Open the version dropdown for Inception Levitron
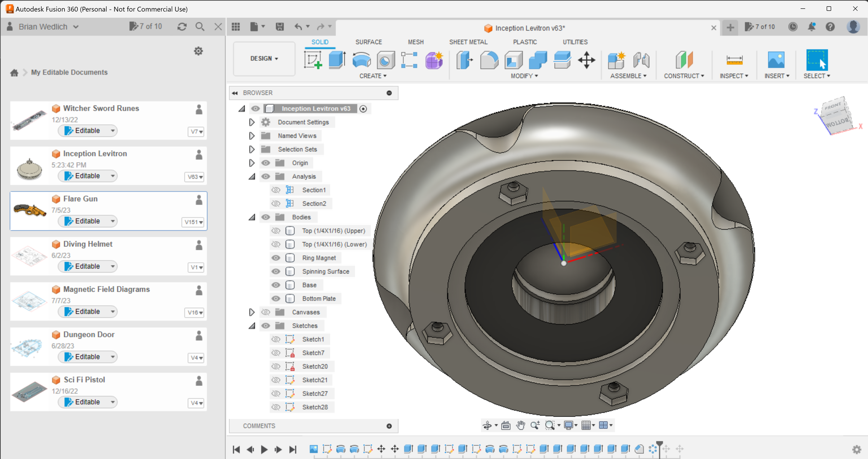Image resolution: width=868 pixels, height=459 pixels. (x=194, y=177)
